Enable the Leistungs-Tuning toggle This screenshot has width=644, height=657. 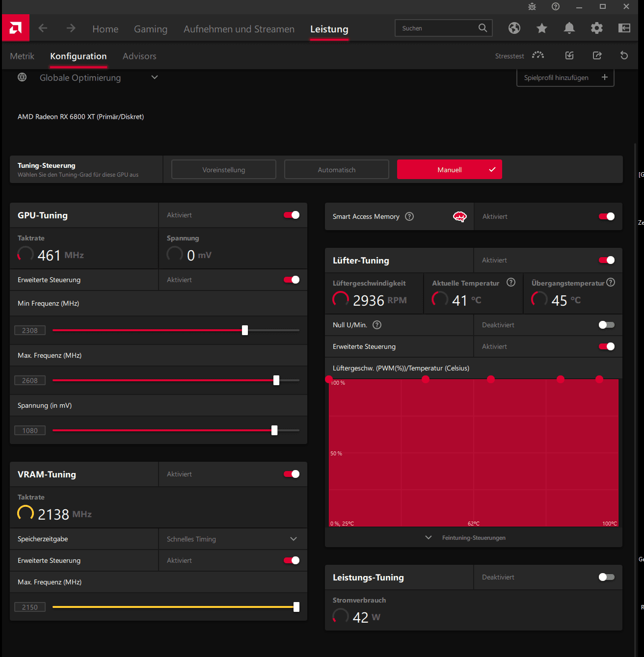(x=607, y=577)
